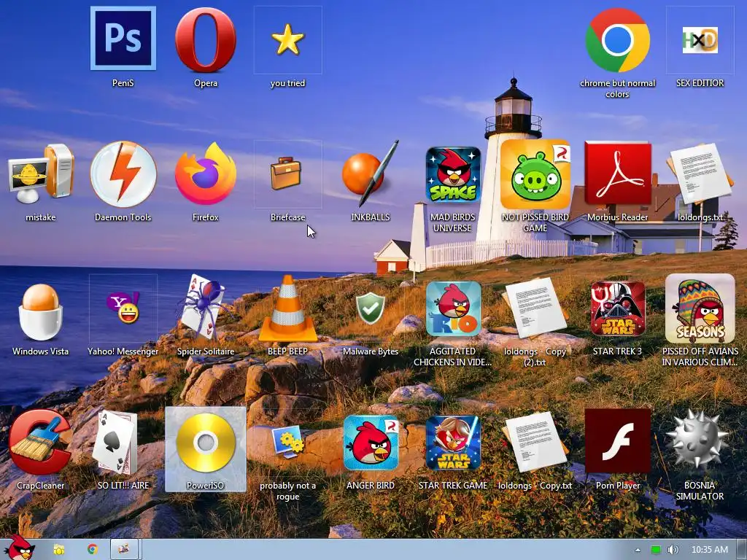Select the Spider Solitaire icon
This screenshot has height=560, width=747.
pyautogui.click(x=205, y=308)
